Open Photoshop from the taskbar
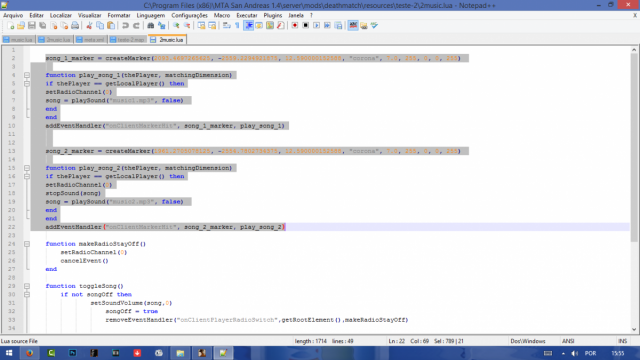 tap(73, 353)
